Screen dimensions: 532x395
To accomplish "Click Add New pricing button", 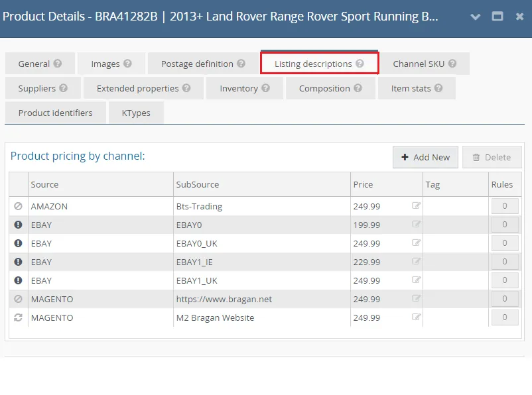I will pos(425,157).
